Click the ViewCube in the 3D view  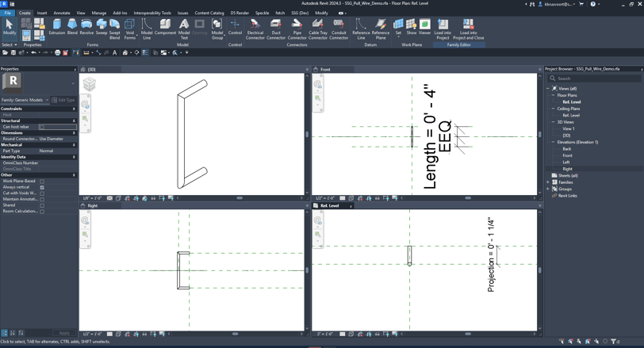tap(89, 84)
